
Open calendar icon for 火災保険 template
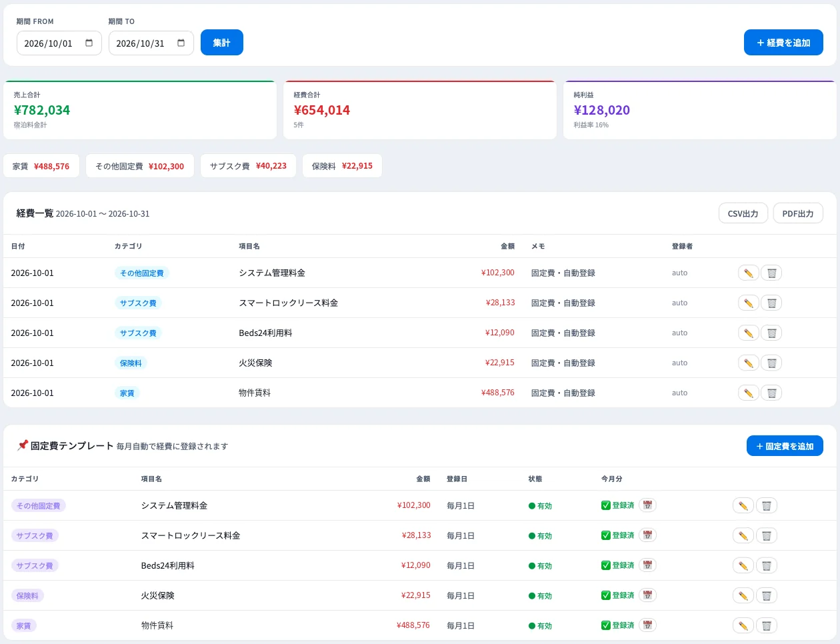pos(647,595)
